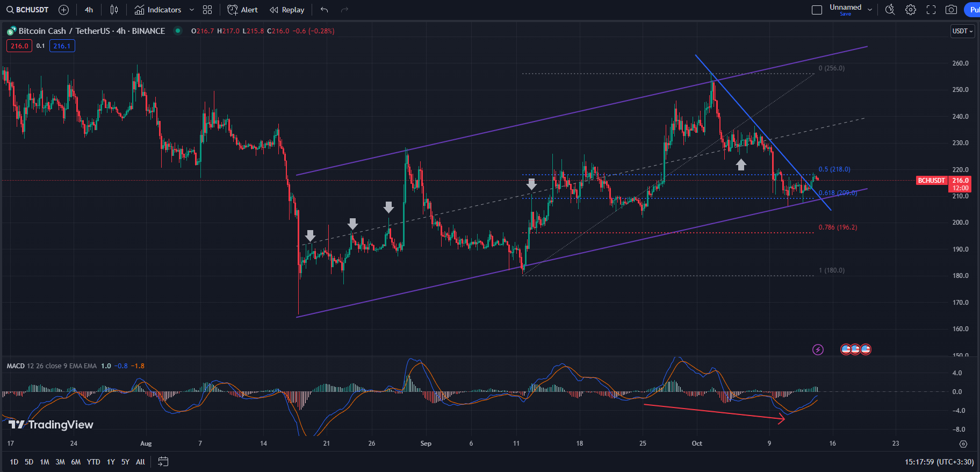The image size is (980, 472).
Task: Select the 5D date range
Action: coord(29,462)
